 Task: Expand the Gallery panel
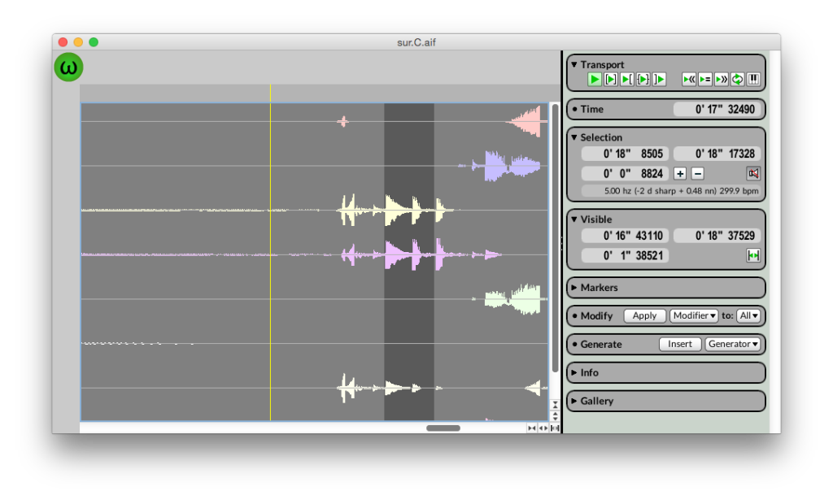596,401
